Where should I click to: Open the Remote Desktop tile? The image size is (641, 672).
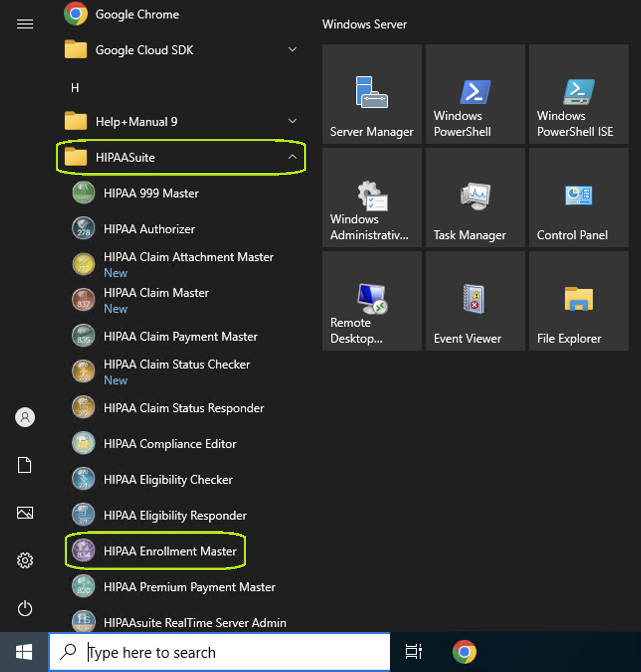pyautogui.click(x=372, y=301)
